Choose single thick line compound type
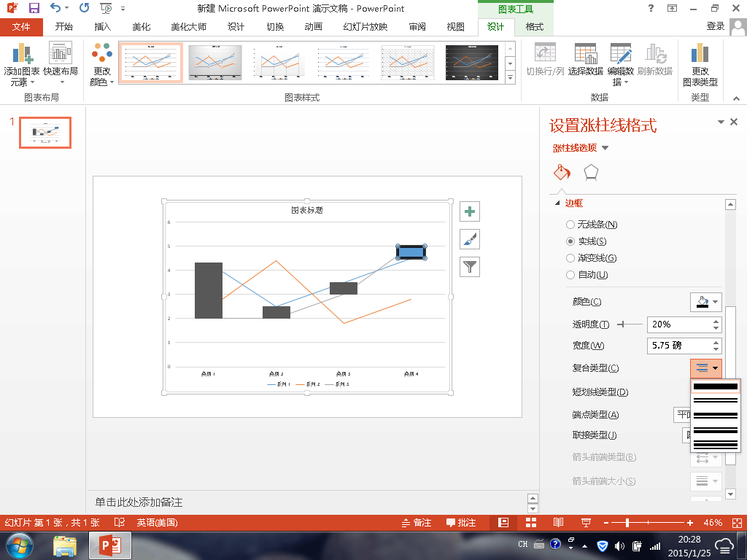This screenshot has width=747, height=560. click(716, 386)
